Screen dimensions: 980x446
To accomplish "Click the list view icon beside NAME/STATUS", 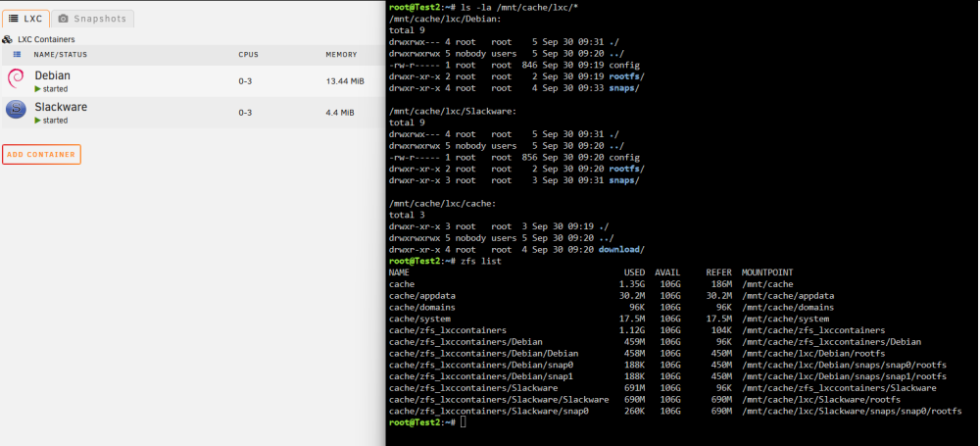I will point(17,55).
